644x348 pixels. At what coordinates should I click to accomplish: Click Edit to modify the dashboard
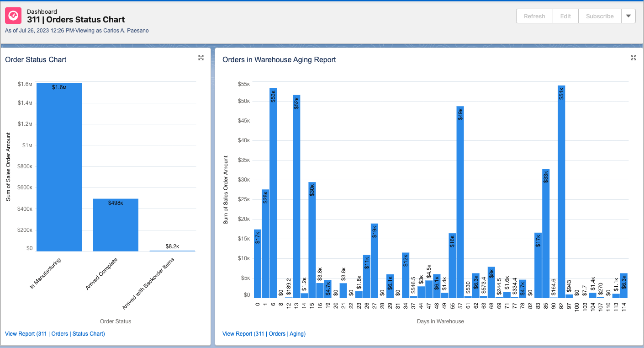[565, 16]
